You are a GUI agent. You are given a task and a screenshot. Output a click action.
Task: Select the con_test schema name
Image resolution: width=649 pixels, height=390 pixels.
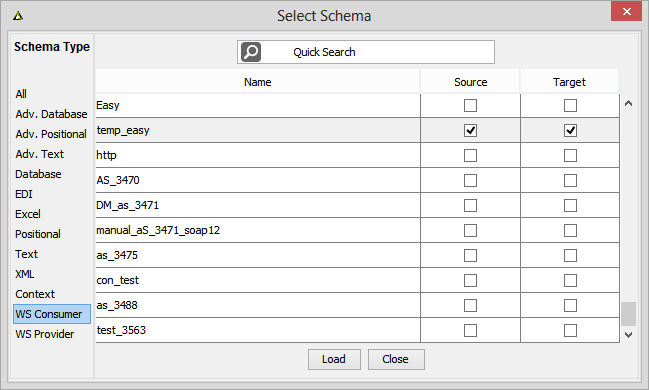pyautogui.click(x=118, y=280)
